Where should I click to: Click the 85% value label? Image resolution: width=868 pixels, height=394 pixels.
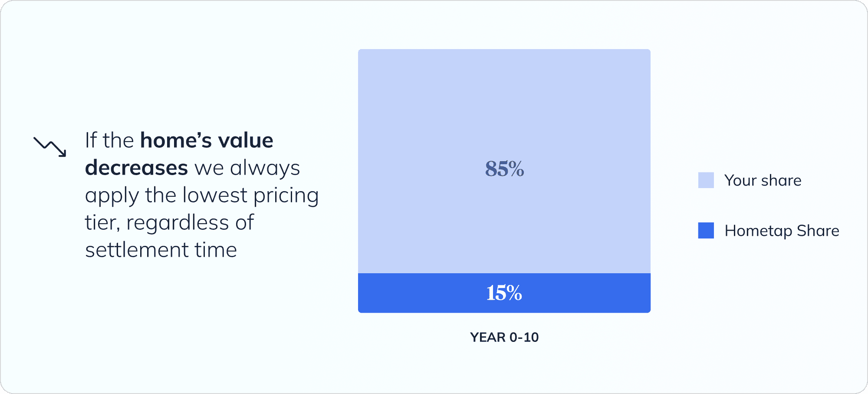coord(504,169)
